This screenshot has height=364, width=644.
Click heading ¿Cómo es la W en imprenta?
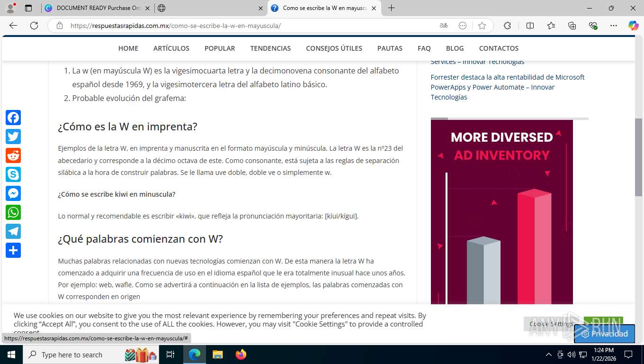127,127
